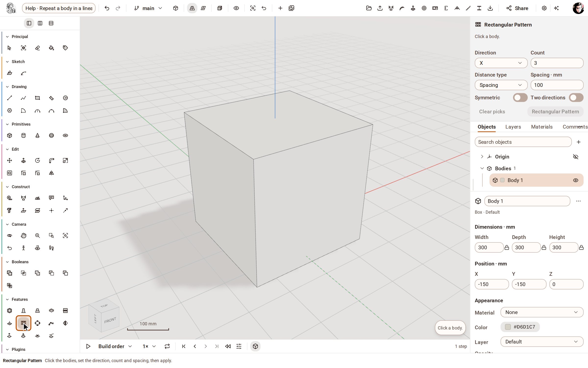This screenshot has width=588, height=368.
Task: Open the Distance type dropdown
Action: tap(501, 85)
